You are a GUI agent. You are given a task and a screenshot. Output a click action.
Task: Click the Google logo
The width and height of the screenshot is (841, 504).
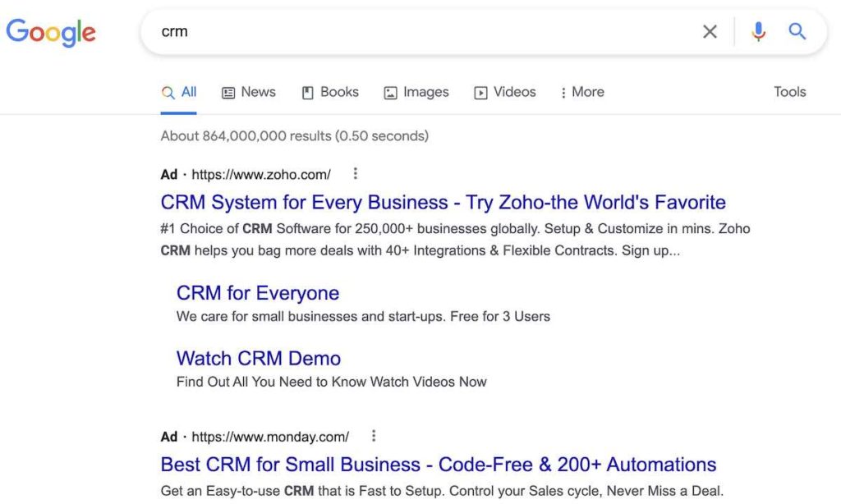click(x=51, y=32)
